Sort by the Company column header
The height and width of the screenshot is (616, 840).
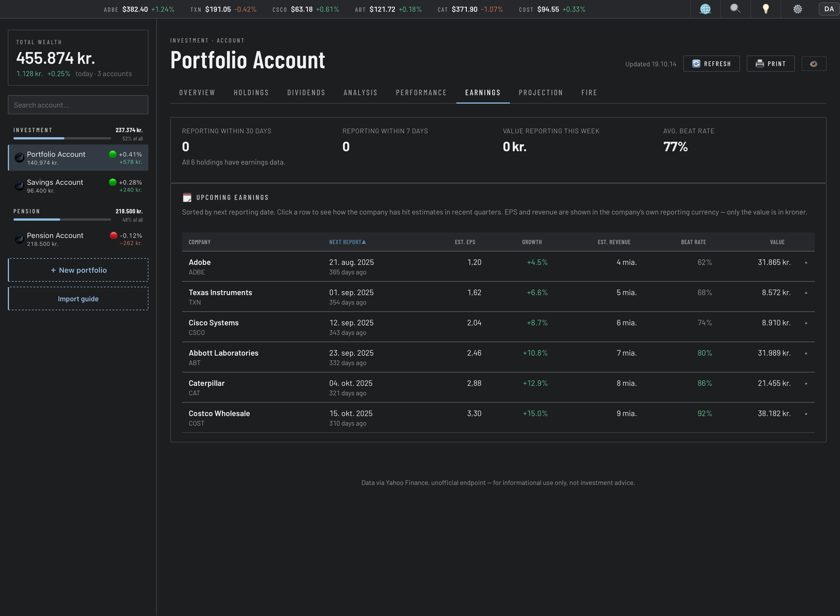tap(199, 242)
